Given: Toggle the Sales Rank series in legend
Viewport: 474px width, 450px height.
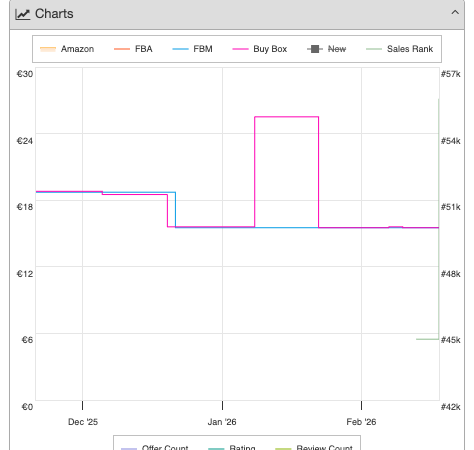Looking at the screenshot, I should [x=399, y=49].
